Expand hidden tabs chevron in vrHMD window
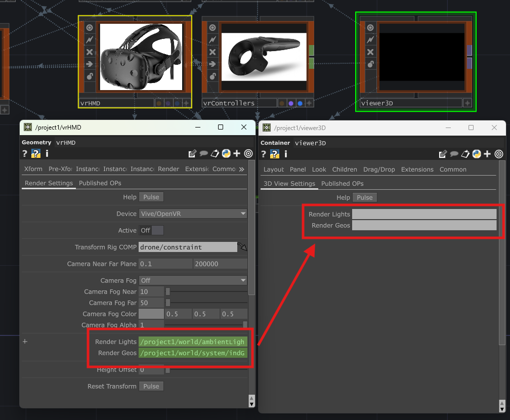Image resolution: width=510 pixels, height=420 pixels. click(241, 169)
